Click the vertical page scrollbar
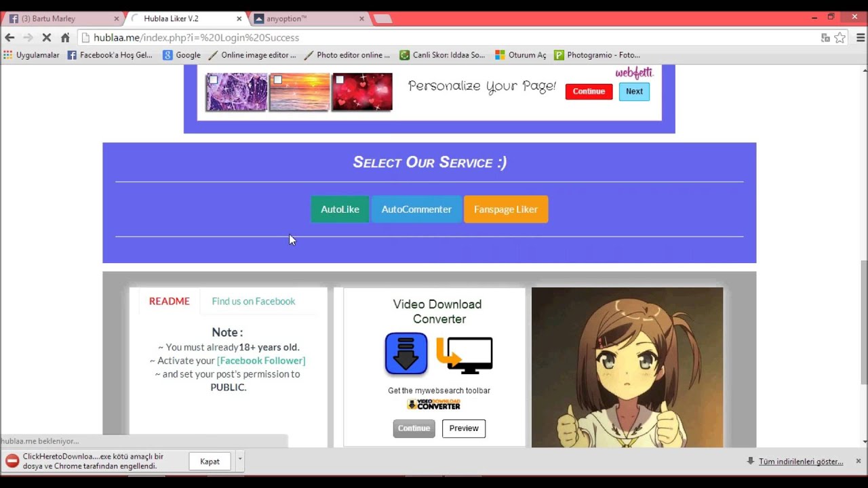Viewport: 868px width, 488px height. coord(864,322)
